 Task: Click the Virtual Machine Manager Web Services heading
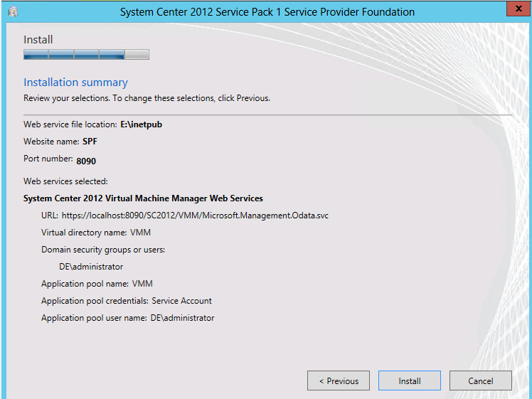(143, 198)
